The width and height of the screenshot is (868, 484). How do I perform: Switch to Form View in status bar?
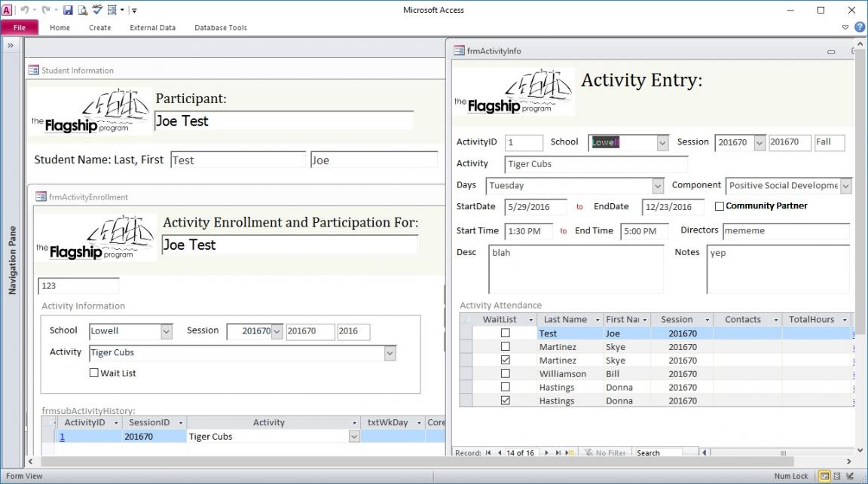[x=824, y=476]
